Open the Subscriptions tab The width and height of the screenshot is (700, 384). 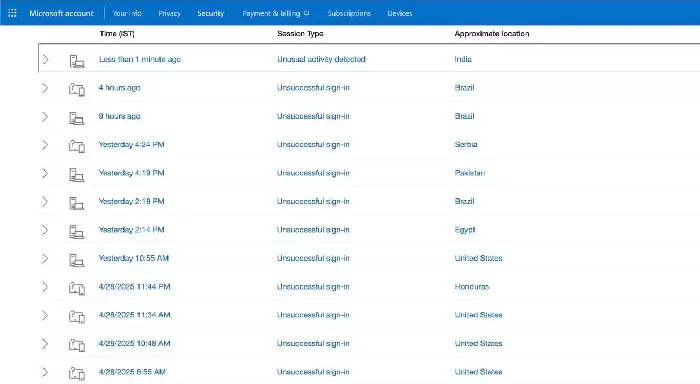(x=349, y=13)
